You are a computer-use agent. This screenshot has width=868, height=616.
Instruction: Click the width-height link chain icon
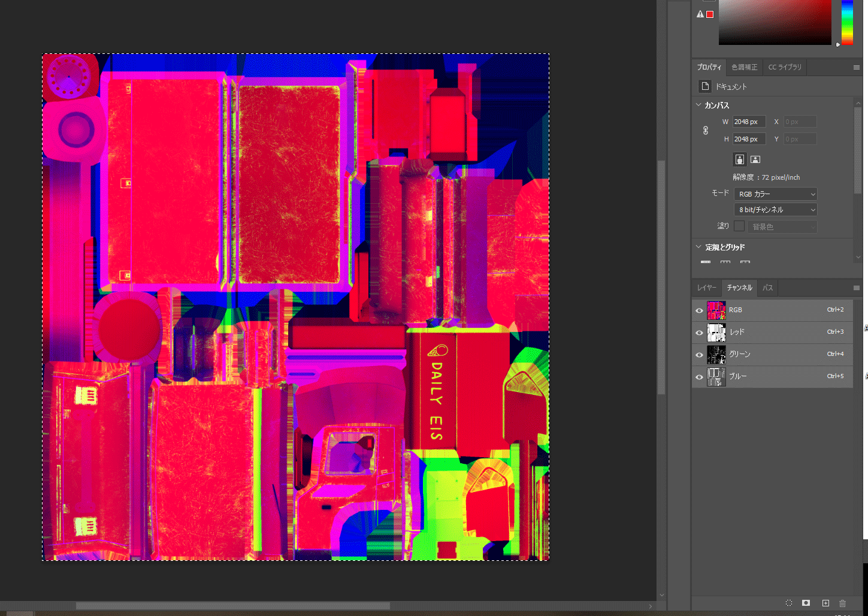pos(706,130)
